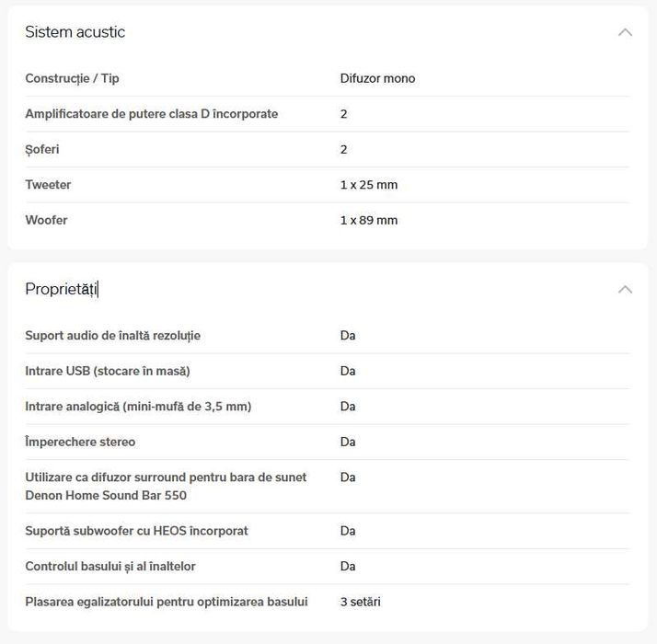Select the Intrare USB (stocare în masă) label
The height and width of the screenshot is (644, 657).
click(x=107, y=372)
